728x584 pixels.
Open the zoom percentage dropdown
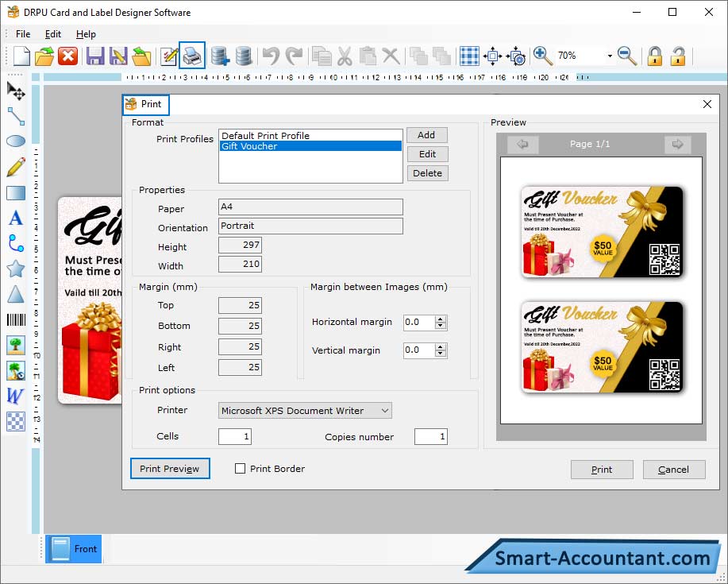click(610, 56)
